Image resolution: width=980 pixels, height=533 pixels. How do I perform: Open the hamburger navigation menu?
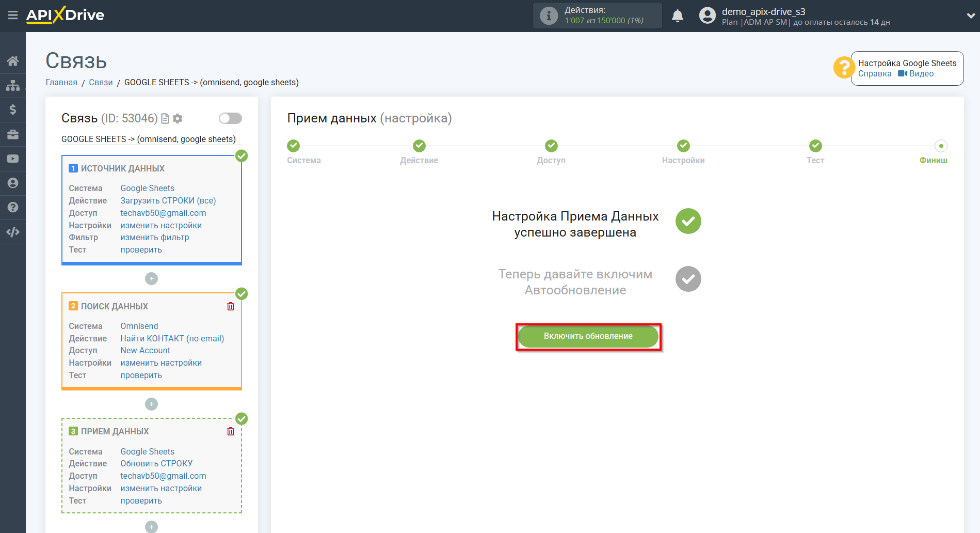pos(13,15)
